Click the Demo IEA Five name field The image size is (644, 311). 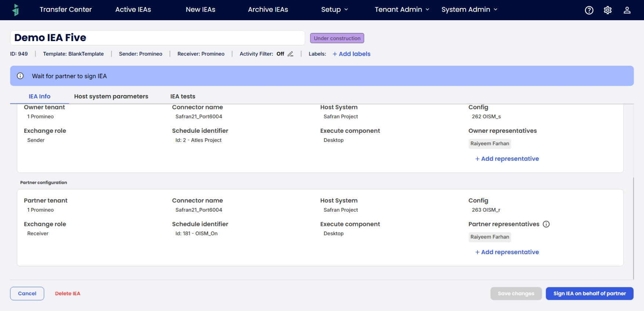[157, 38]
